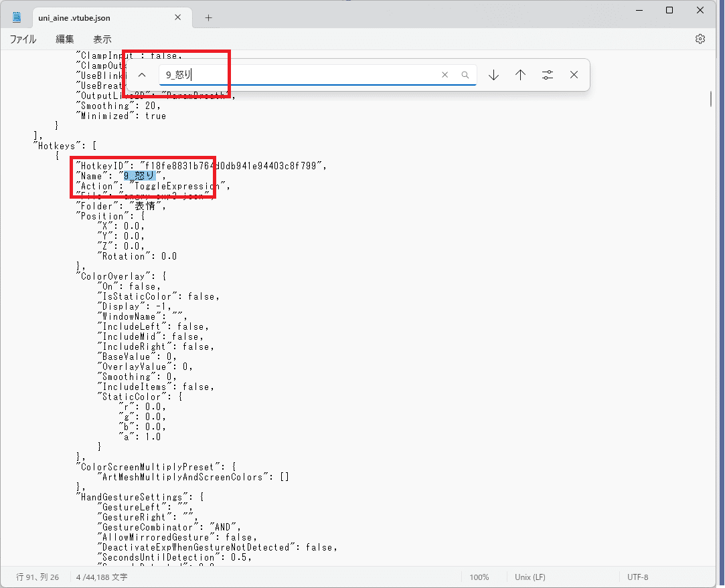The image size is (725, 588).
Task: Click the line and column indicator 行 91、列 26
Action: 37,577
